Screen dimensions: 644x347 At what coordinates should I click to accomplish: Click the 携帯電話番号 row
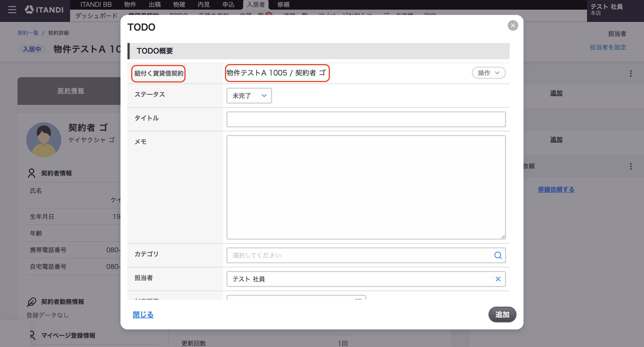pyautogui.click(x=74, y=250)
